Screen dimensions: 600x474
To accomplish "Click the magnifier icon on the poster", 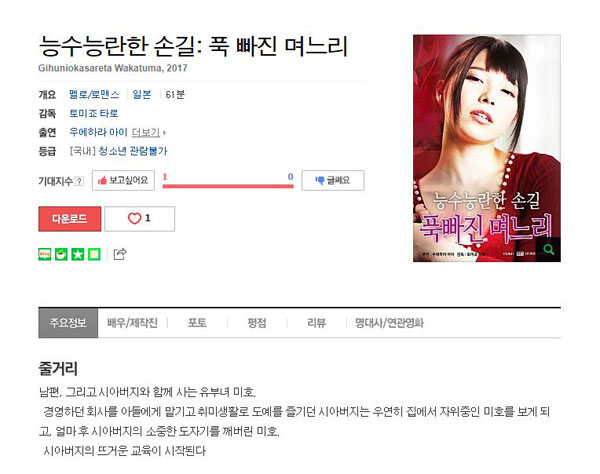I will (548, 250).
